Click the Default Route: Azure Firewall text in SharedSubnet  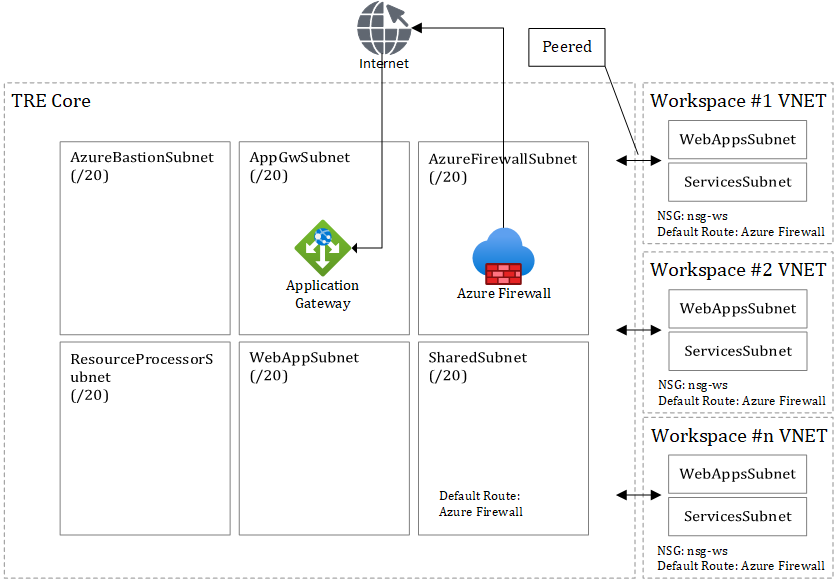pos(480,503)
